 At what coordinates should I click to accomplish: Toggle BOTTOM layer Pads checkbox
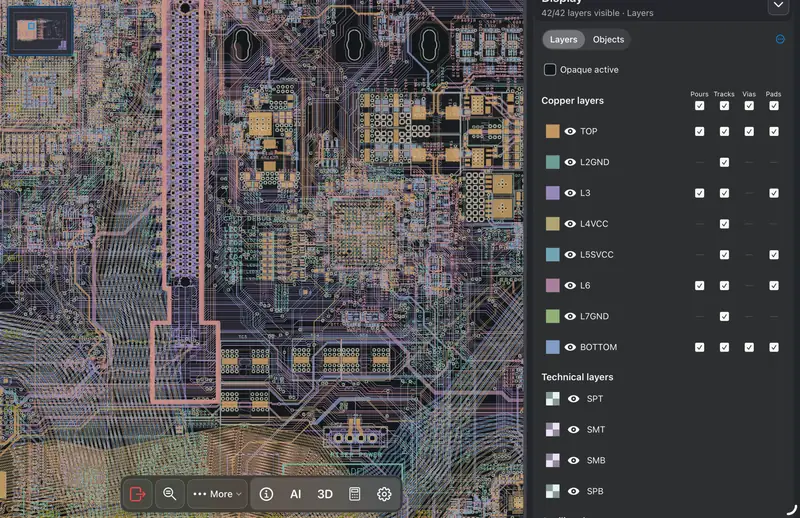(774, 347)
